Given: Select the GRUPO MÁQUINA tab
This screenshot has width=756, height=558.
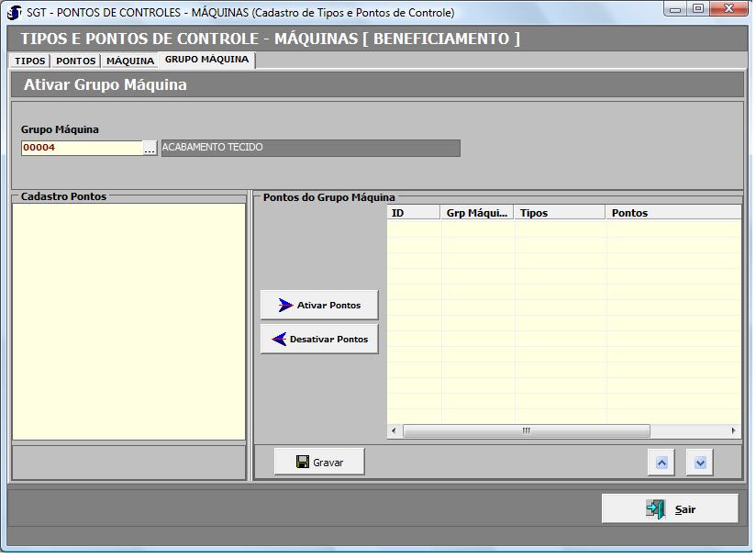Looking at the screenshot, I should (x=206, y=60).
